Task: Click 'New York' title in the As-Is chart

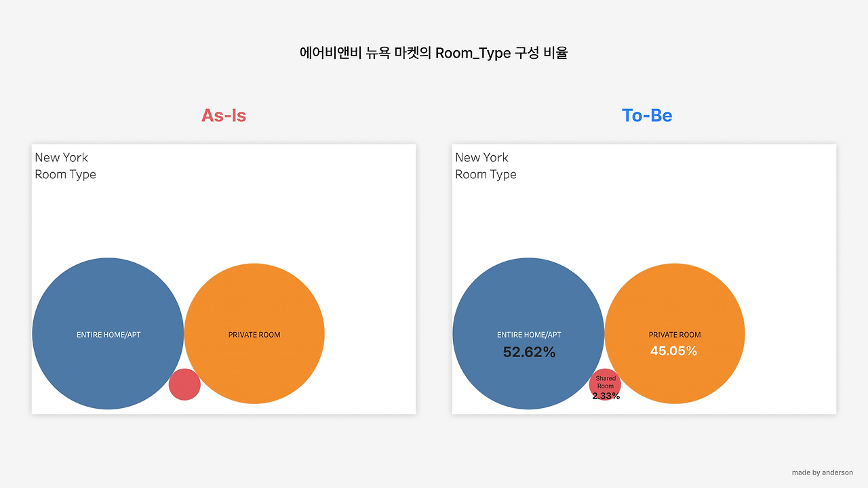Action: (62, 157)
